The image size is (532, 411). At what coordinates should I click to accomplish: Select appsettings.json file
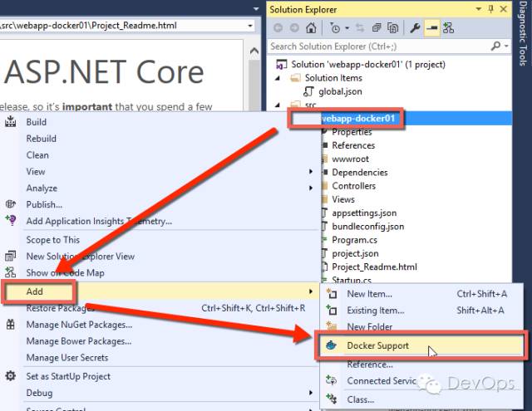(364, 213)
